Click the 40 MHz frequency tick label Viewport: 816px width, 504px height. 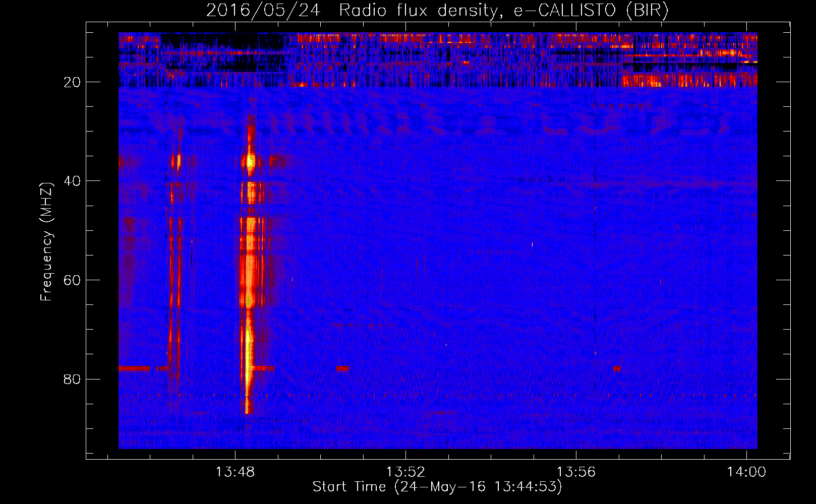[x=72, y=181]
